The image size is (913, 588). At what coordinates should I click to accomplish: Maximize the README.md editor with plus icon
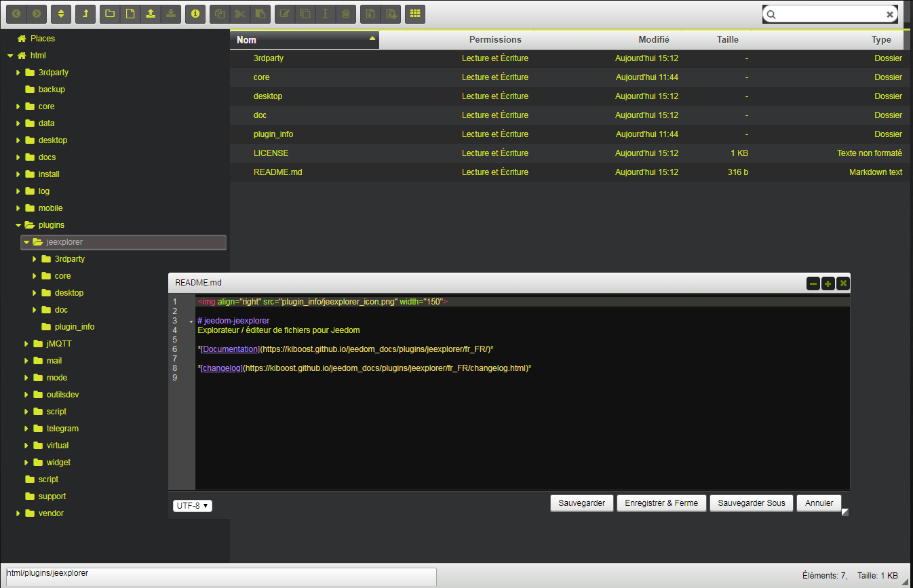[828, 283]
